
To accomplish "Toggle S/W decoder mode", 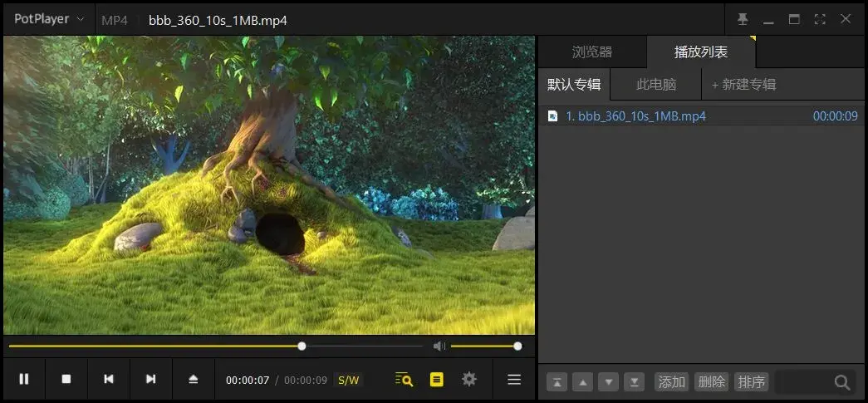I will pos(349,381).
